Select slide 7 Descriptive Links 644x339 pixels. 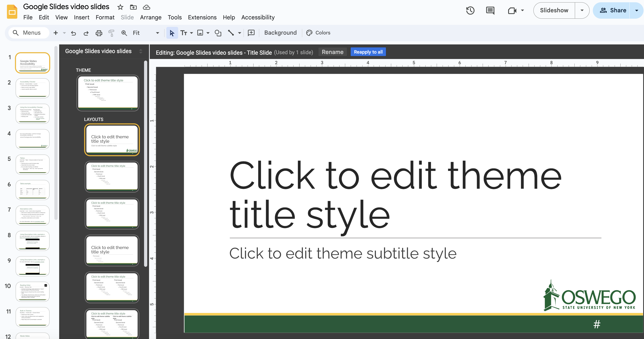coord(33,215)
